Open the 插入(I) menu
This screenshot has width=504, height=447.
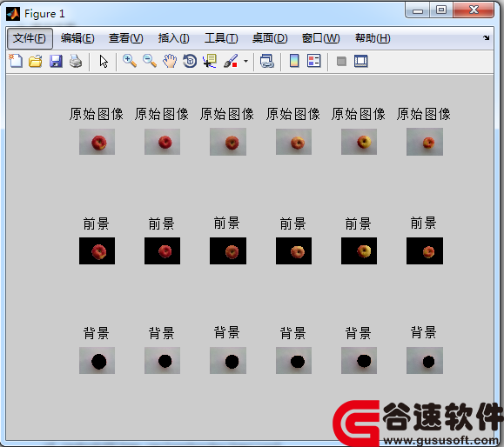pos(173,38)
